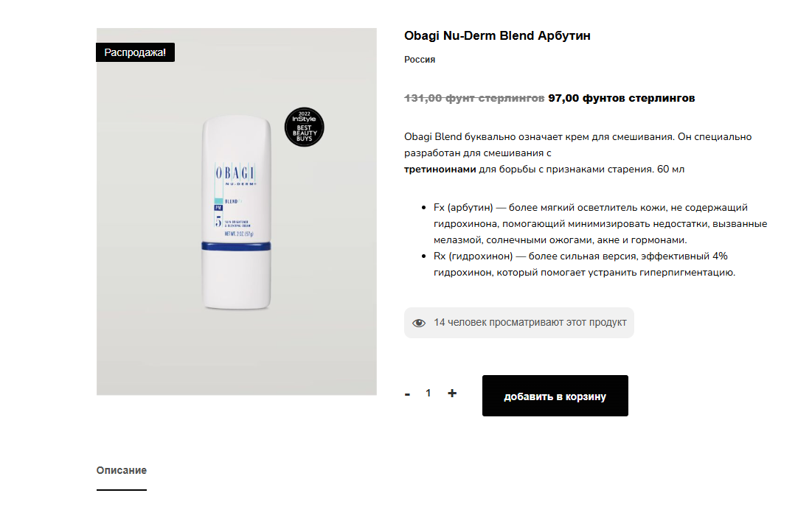Click the InStyle Best Beauty Buys badge
The height and width of the screenshot is (507, 812).
[305, 127]
